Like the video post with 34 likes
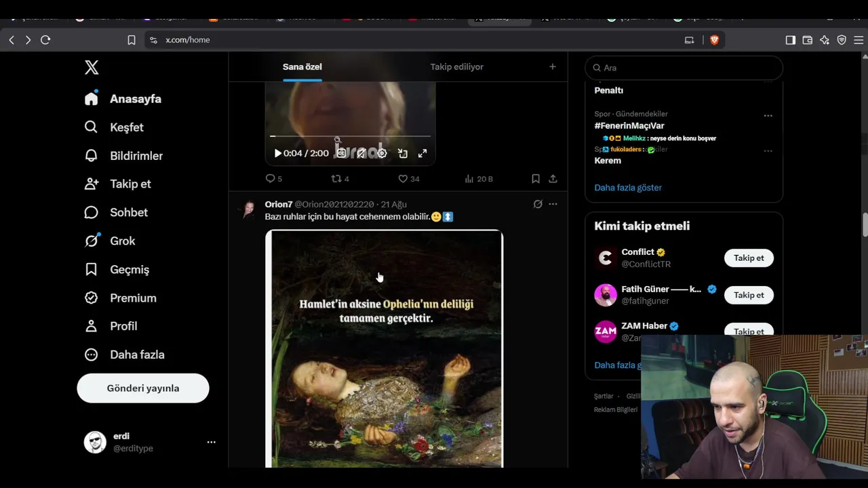The width and height of the screenshot is (868, 488). (408, 179)
